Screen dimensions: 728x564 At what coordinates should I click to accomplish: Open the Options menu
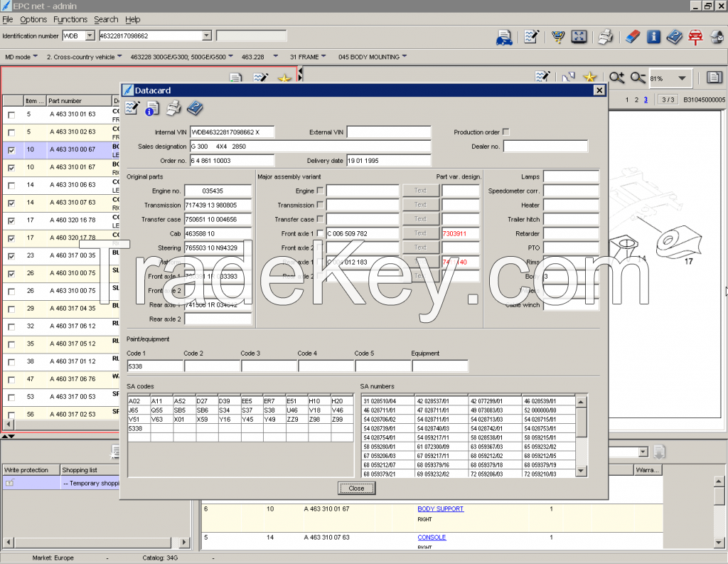point(33,19)
